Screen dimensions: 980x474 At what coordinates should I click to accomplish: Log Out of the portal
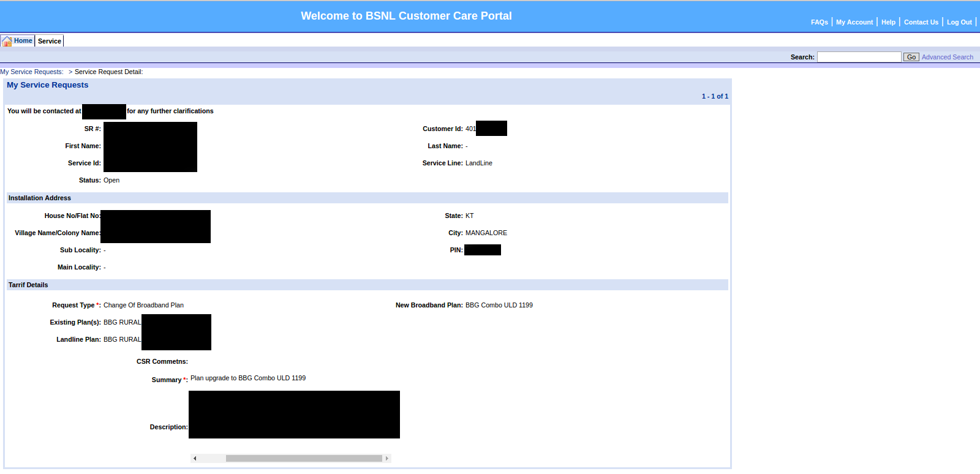pos(959,22)
